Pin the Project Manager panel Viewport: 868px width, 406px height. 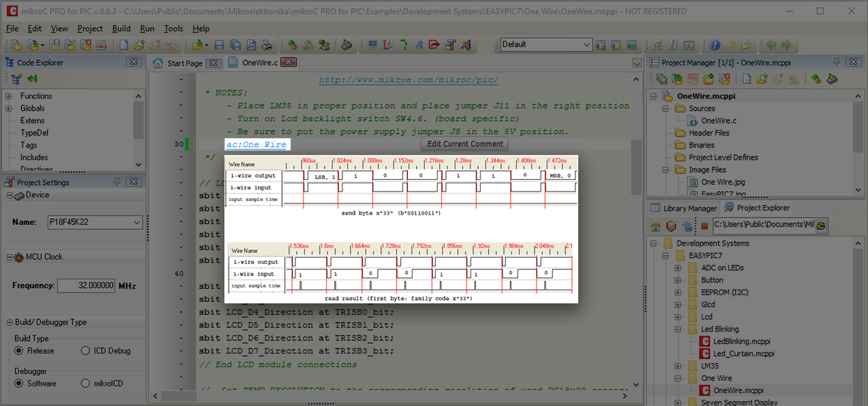pos(836,62)
